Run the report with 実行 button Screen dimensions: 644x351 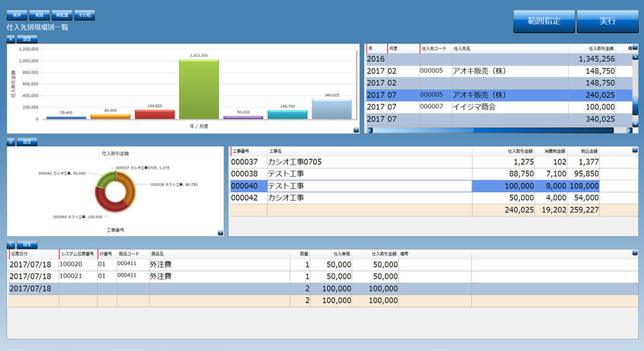point(607,21)
